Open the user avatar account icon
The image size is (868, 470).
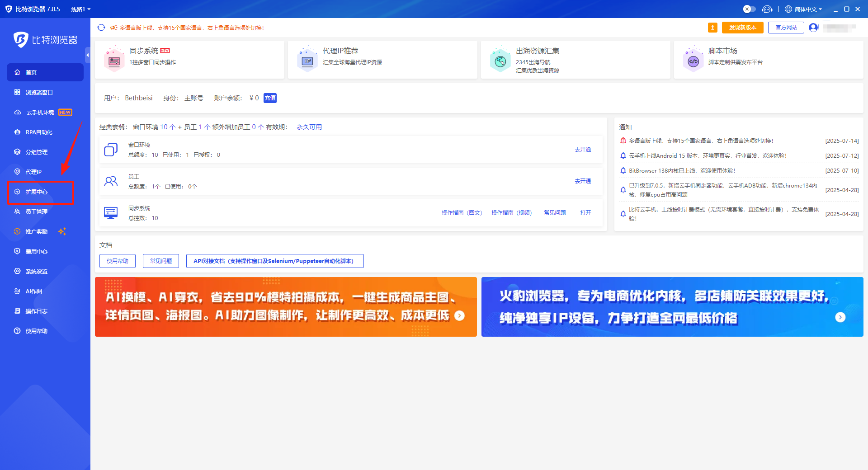point(814,27)
